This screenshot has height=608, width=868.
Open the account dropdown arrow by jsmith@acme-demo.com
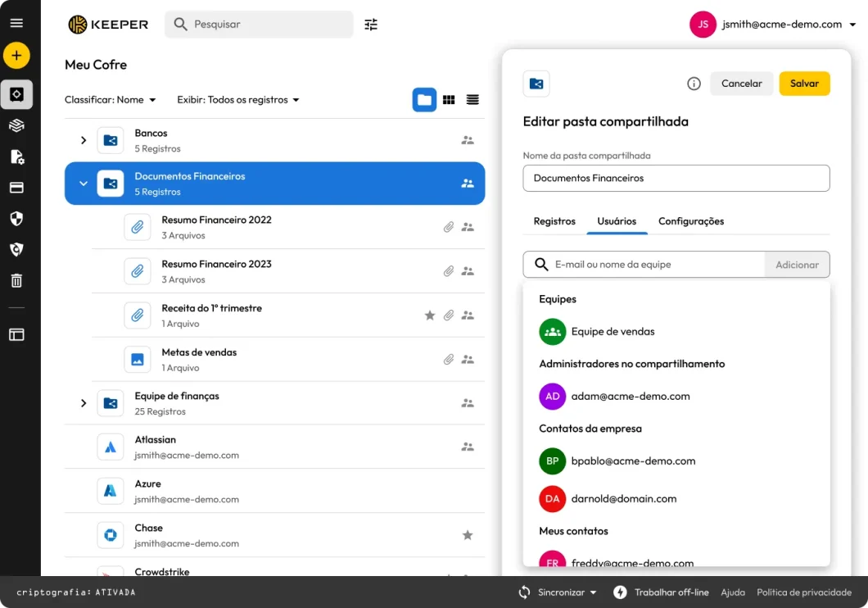coord(852,25)
